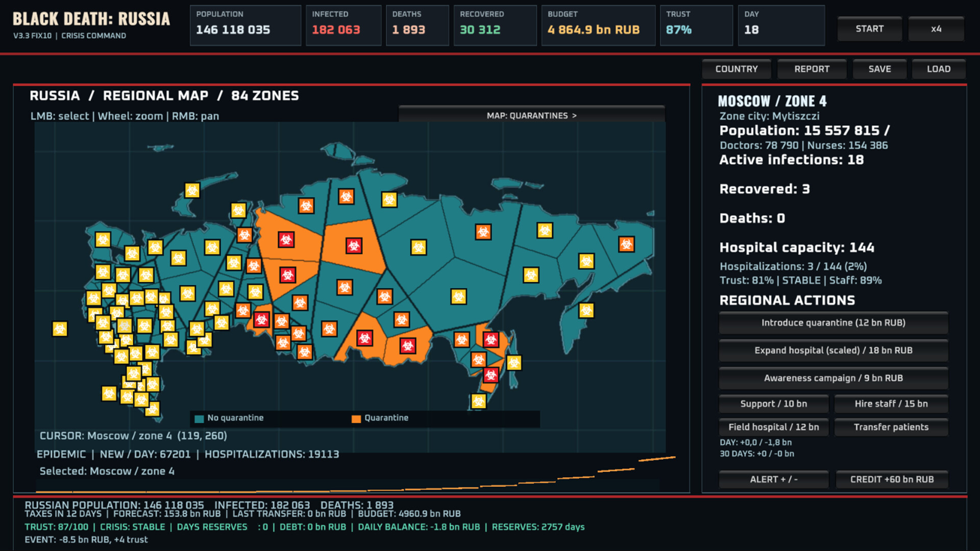Take CREDIT +60 bn RUB
The width and height of the screenshot is (980, 551).
[892, 480]
